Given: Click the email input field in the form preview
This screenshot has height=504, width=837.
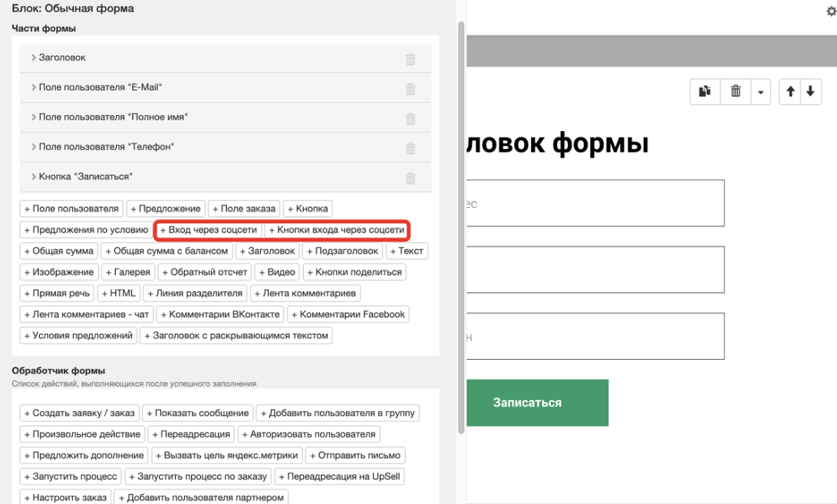Looking at the screenshot, I should coord(606,203).
